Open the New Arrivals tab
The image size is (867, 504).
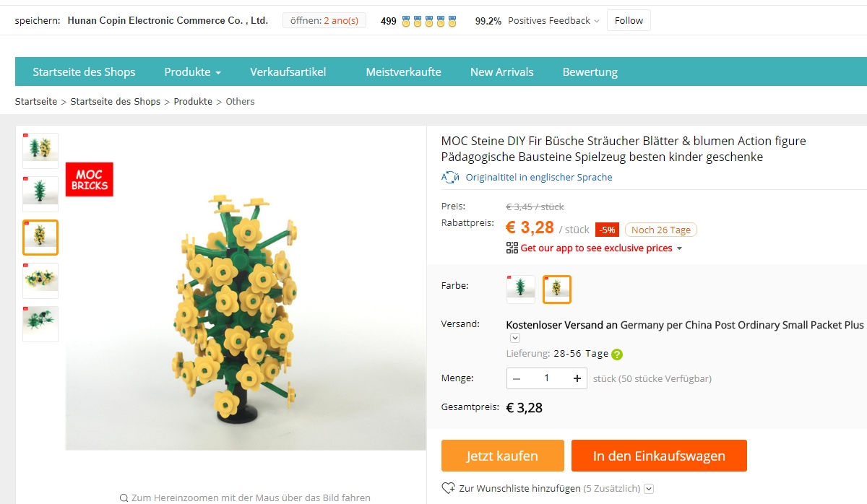501,71
